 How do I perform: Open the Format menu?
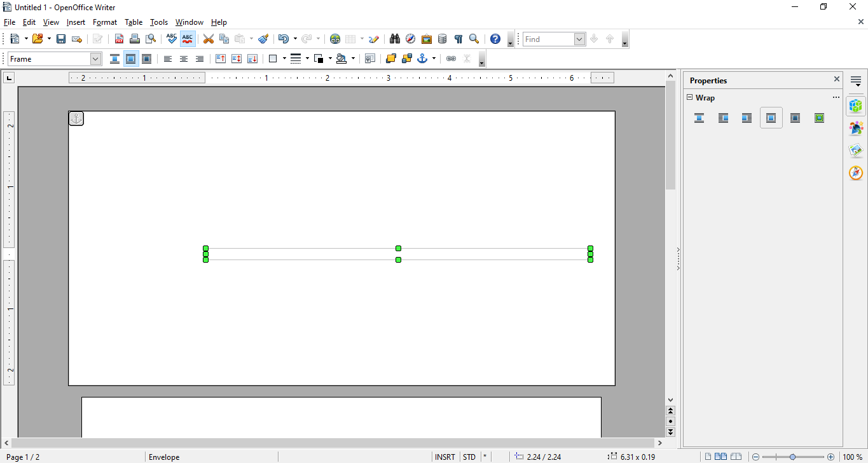(x=105, y=22)
